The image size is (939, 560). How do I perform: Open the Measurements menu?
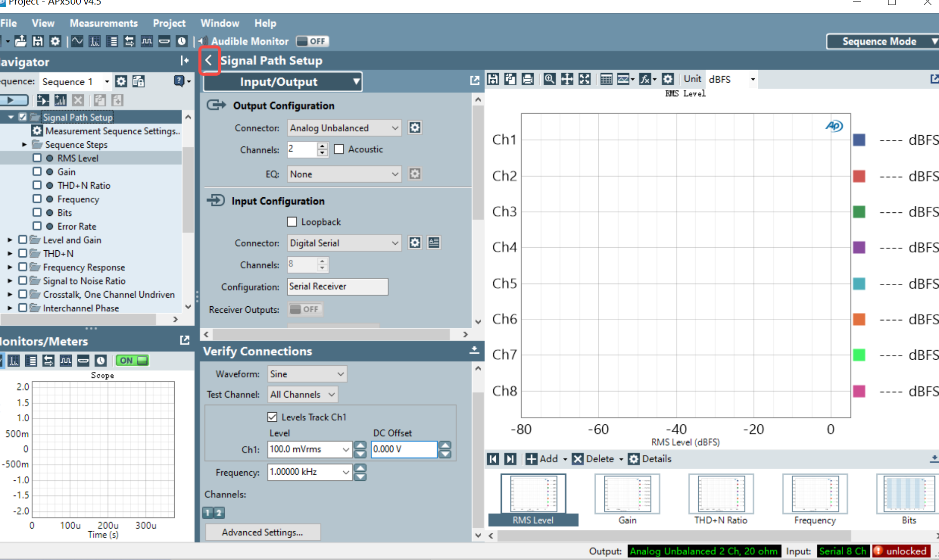(x=103, y=23)
